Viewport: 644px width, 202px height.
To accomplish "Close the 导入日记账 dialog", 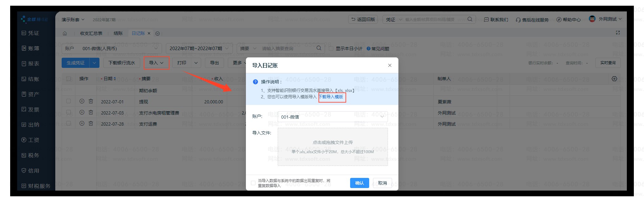I will [x=390, y=65].
